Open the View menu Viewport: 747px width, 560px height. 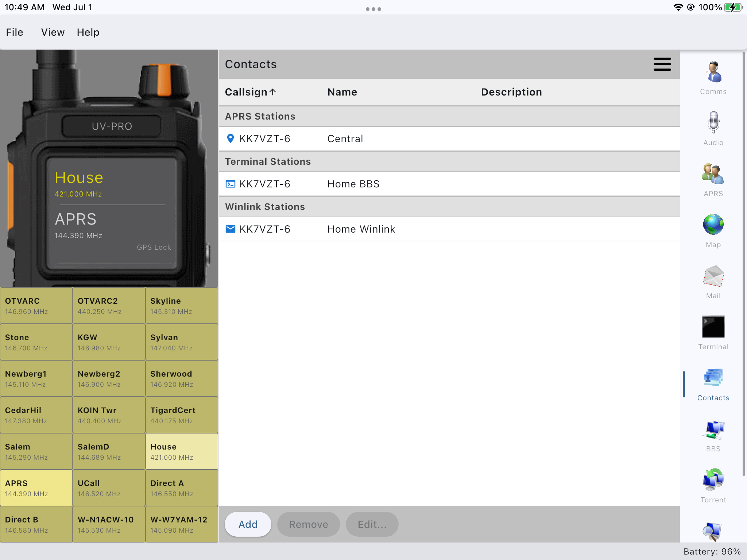53,32
